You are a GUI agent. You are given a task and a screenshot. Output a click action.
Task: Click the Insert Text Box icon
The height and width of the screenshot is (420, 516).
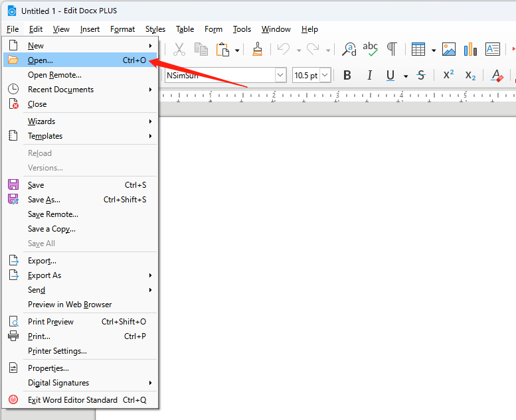(x=492, y=49)
